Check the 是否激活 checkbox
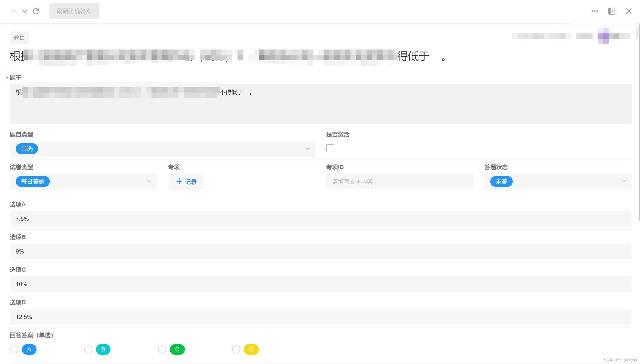 [x=330, y=149]
